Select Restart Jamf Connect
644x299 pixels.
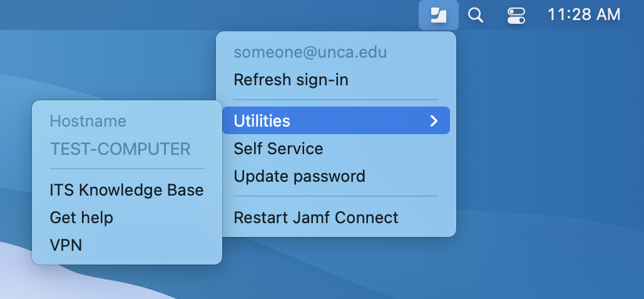[316, 218]
